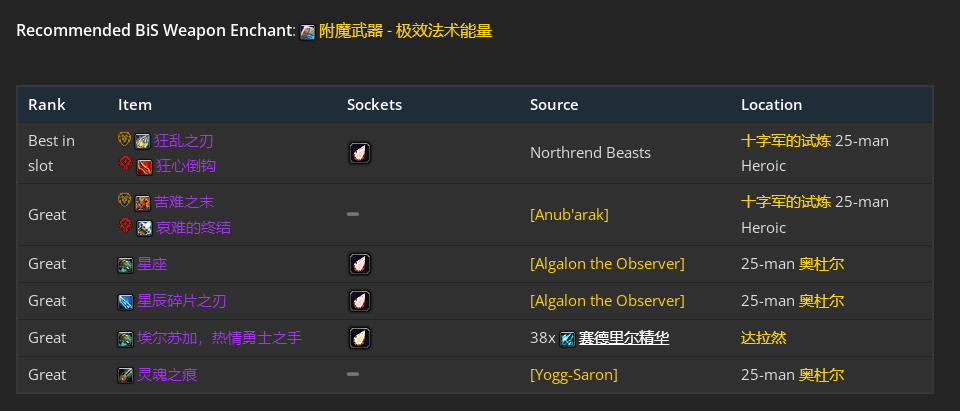
Task: Click the socket gem icon in 星座 row
Action: coord(359,264)
